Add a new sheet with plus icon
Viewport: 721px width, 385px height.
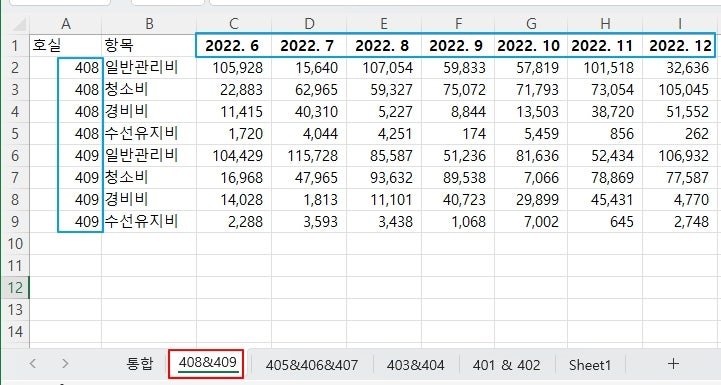(x=673, y=364)
